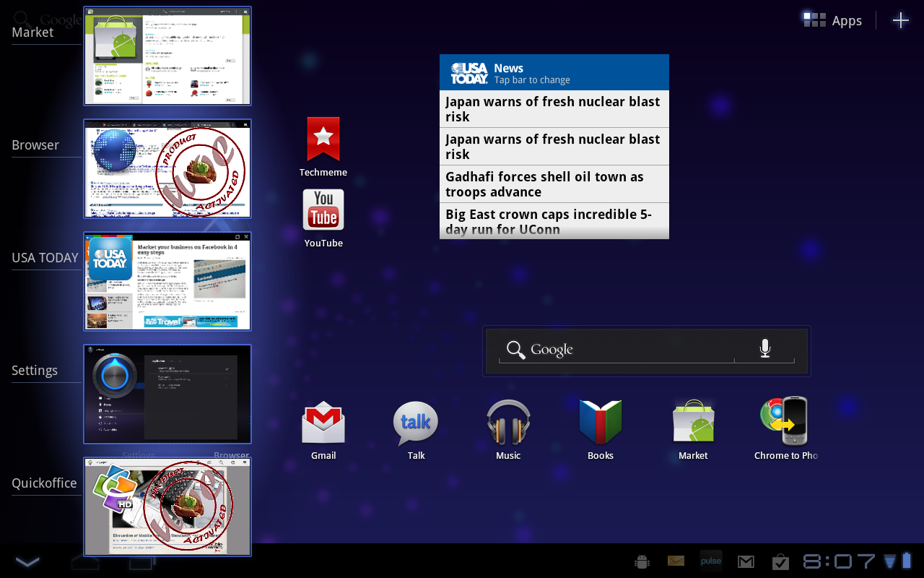Launch the Talk app
This screenshot has width=924, height=578.
point(416,423)
